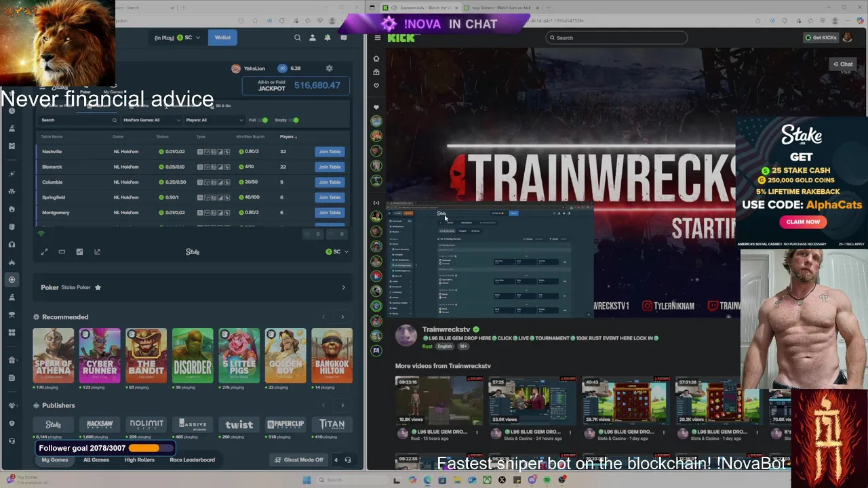
Task: Enter fullscreen mode for poker game
Action: click(44, 252)
